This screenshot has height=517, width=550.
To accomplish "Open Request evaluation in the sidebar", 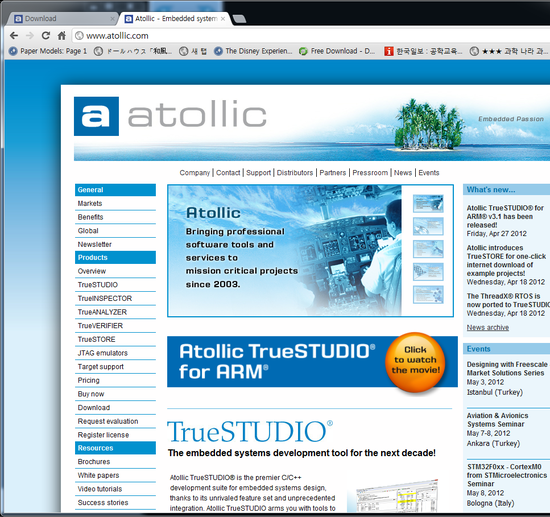I will (108, 422).
